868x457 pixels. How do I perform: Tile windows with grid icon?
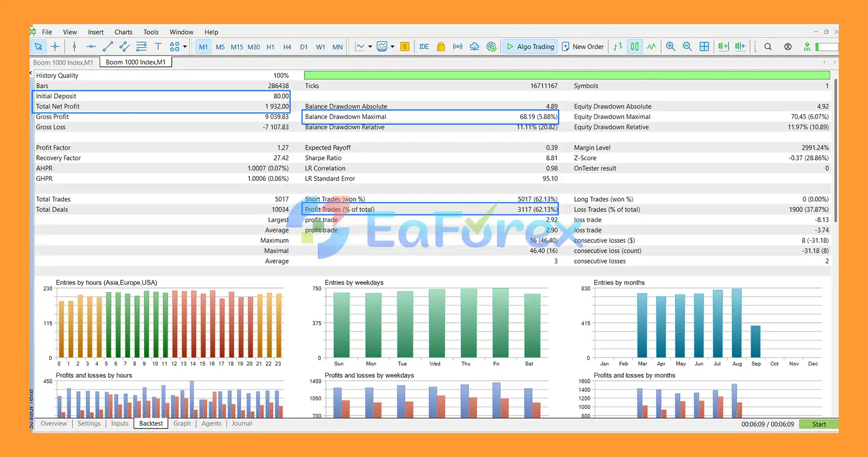point(705,46)
